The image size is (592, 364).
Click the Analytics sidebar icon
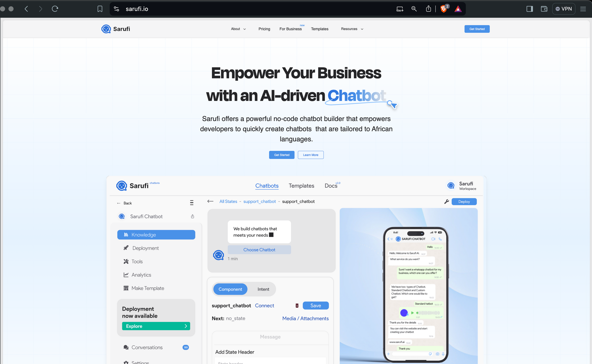(x=126, y=274)
